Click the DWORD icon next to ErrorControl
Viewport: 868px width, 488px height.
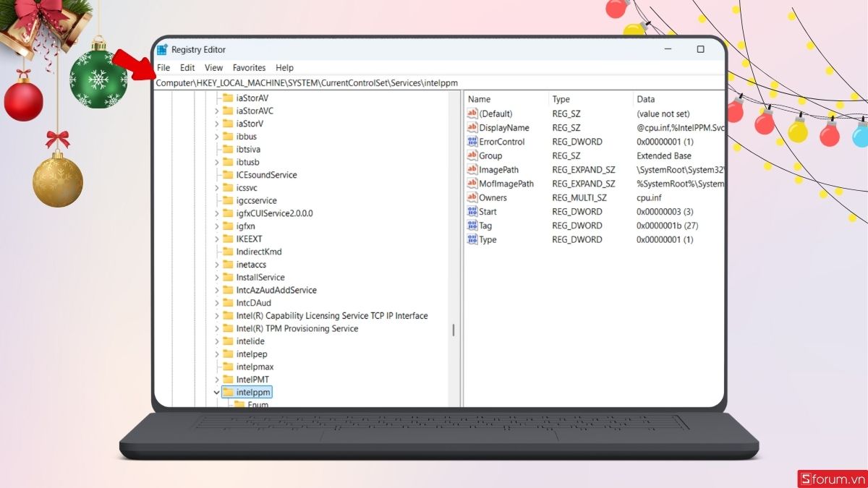tap(472, 142)
